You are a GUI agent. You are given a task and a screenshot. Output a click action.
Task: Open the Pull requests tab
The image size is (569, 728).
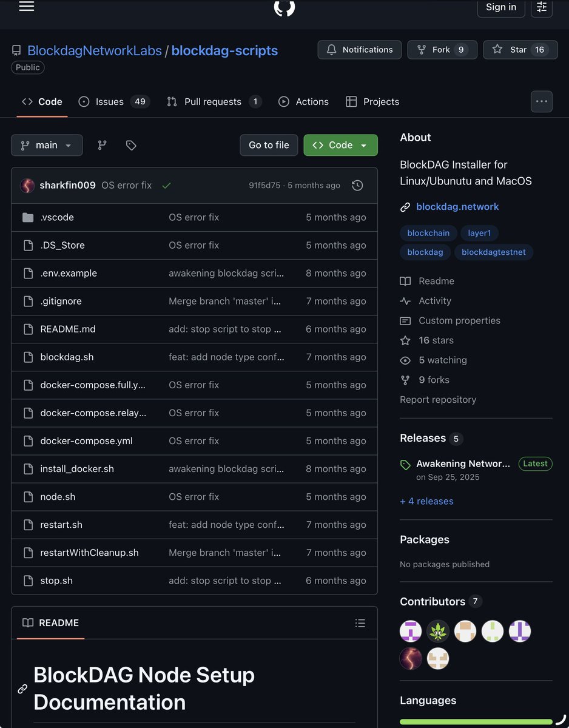214,102
